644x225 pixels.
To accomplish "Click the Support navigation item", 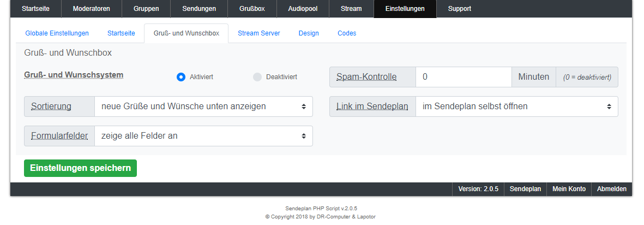I will pos(459,9).
